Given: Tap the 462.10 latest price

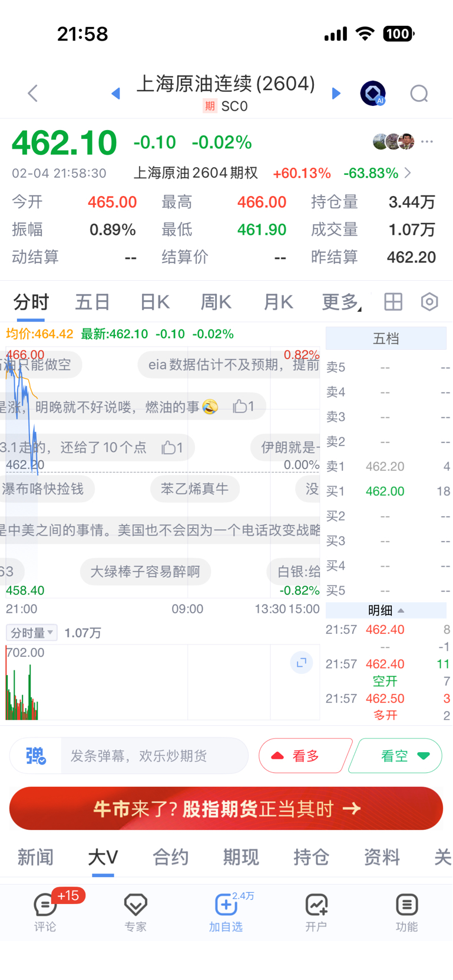Looking at the screenshot, I should [x=64, y=142].
